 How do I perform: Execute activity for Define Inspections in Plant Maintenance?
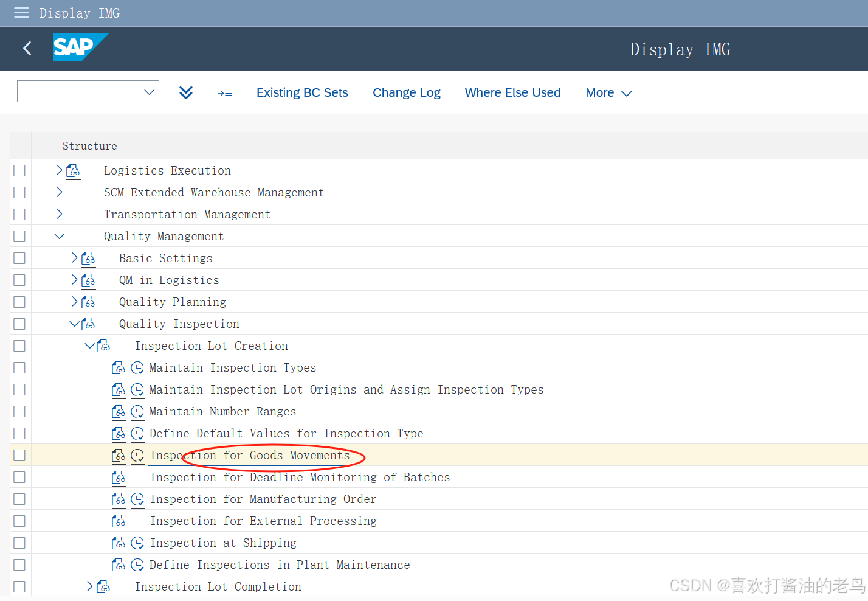pyautogui.click(x=138, y=565)
